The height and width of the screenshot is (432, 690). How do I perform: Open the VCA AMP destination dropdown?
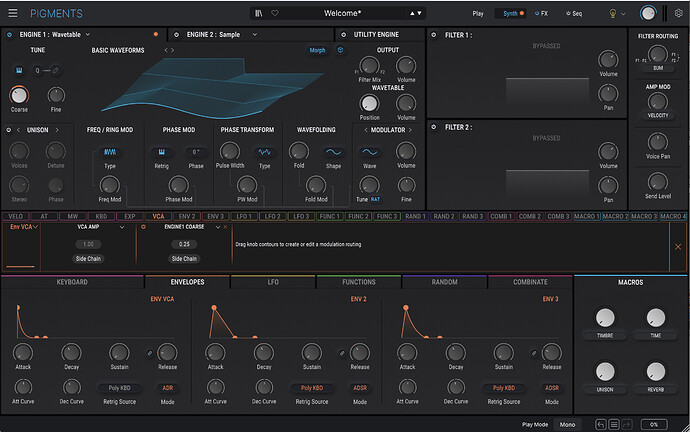(122, 227)
